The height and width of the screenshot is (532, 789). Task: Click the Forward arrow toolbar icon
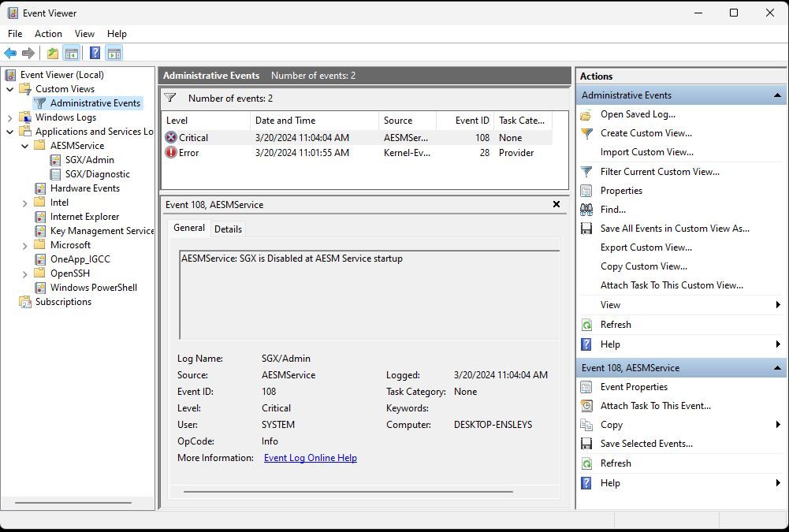tap(28, 53)
